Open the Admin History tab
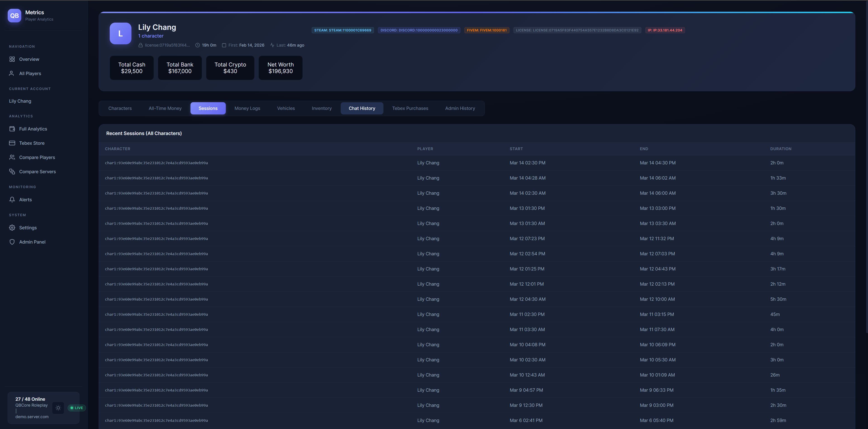 point(460,108)
